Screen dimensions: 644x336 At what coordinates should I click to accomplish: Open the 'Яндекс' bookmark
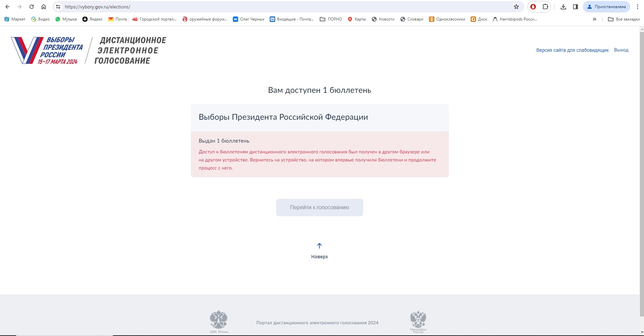tap(92, 19)
